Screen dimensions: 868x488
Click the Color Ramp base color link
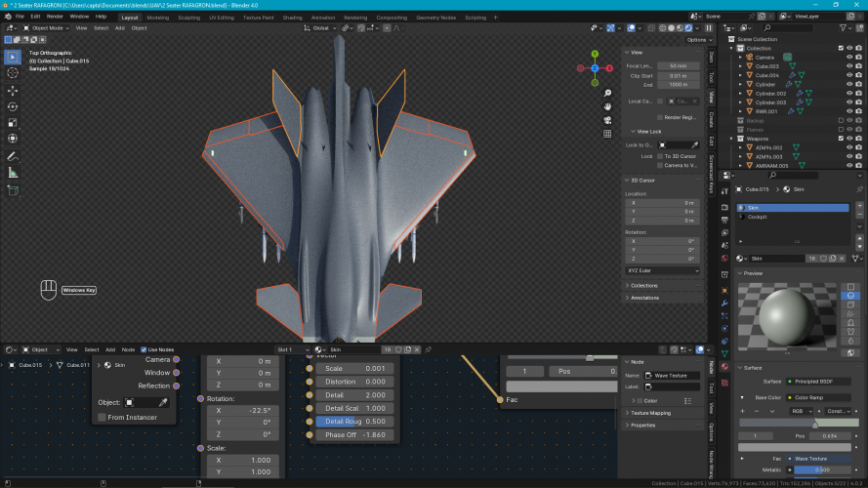pyautogui.click(x=818, y=397)
